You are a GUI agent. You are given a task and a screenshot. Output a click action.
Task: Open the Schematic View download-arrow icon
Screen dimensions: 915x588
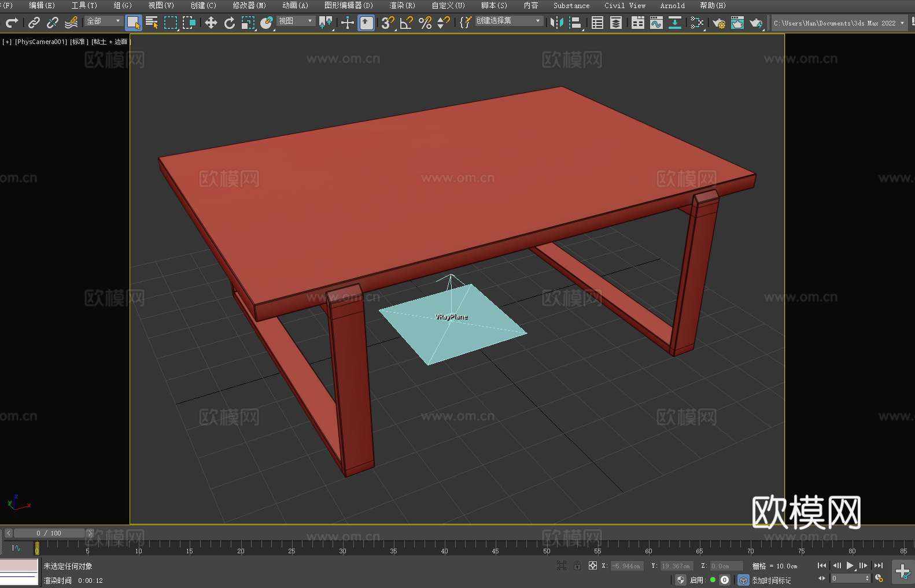(675, 23)
